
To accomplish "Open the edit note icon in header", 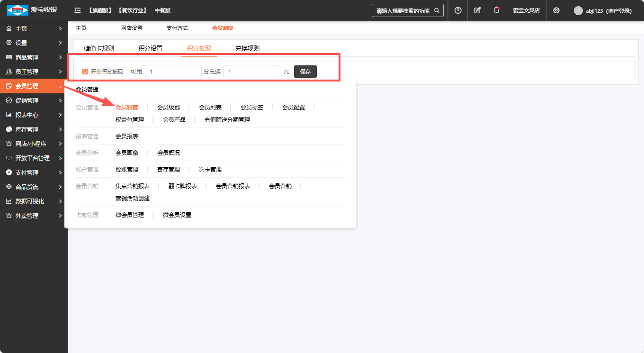I will coord(477,10).
